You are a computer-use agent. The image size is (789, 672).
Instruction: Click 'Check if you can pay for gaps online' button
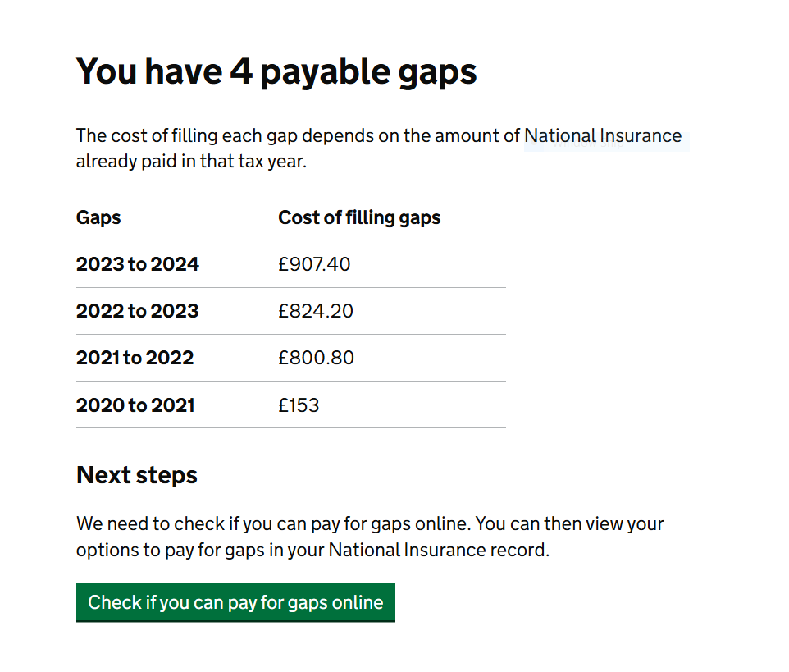pyautogui.click(x=235, y=602)
